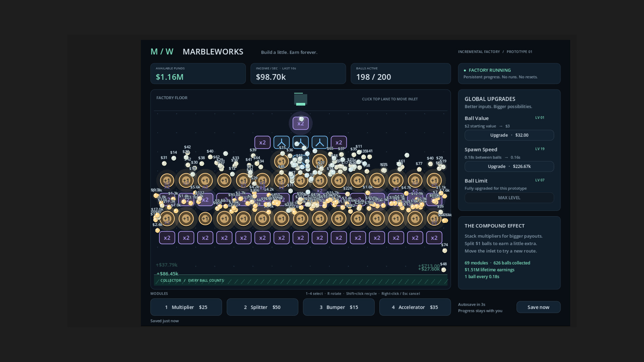Click the M / W logo

point(162,52)
